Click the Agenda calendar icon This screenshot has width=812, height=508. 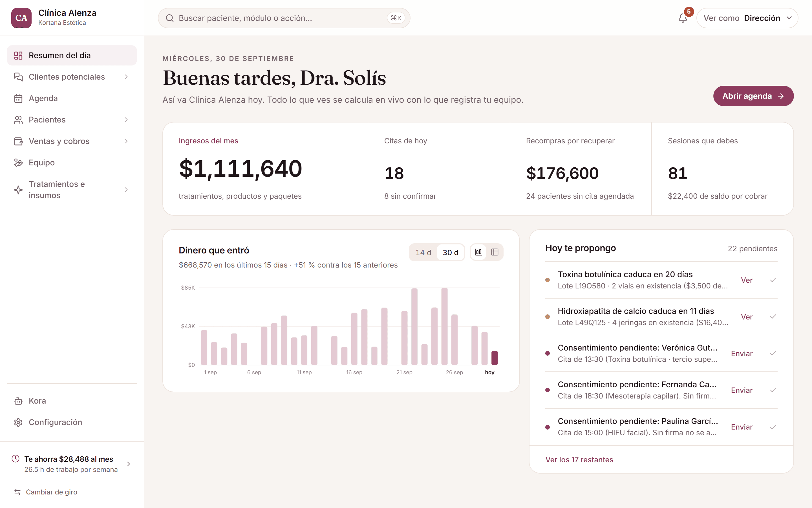(18, 98)
